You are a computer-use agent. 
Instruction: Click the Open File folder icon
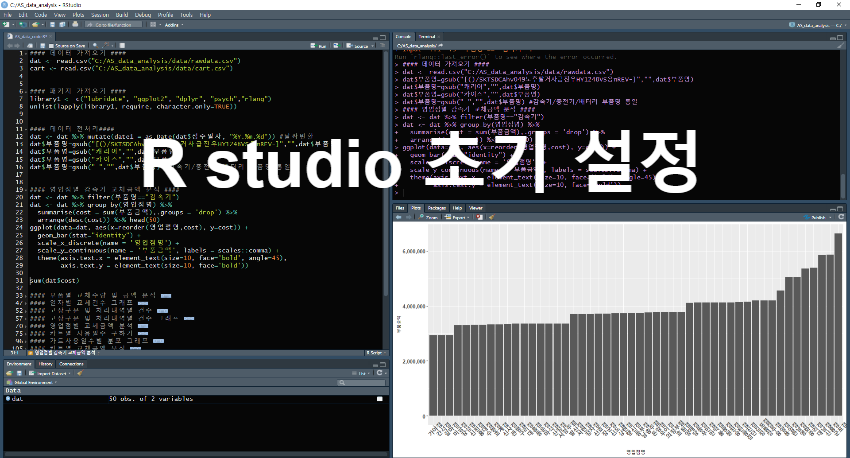[35, 24]
